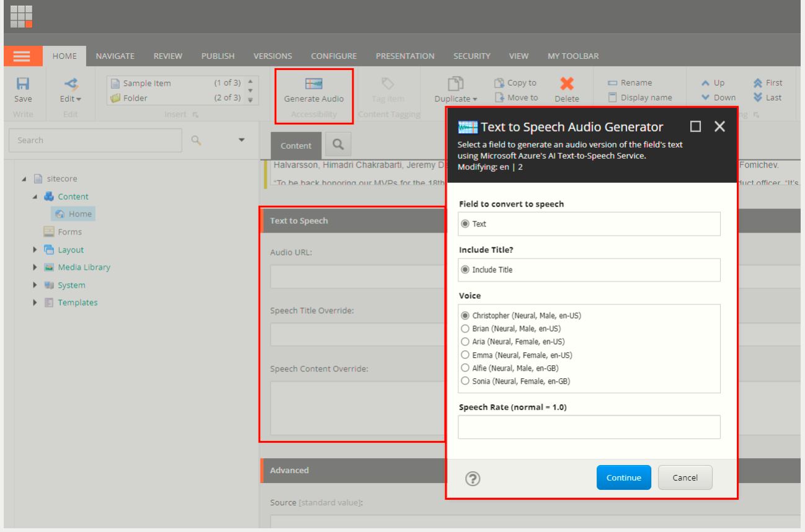Choose the Alfie en-GB voice option
Screen dimensions: 805x532
pos(465,368)
